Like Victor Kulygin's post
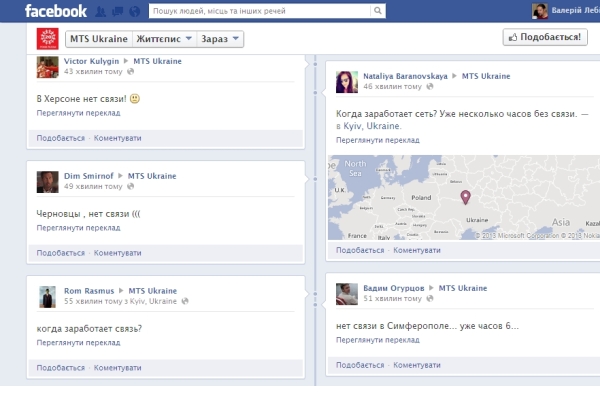 pos(60,138)
